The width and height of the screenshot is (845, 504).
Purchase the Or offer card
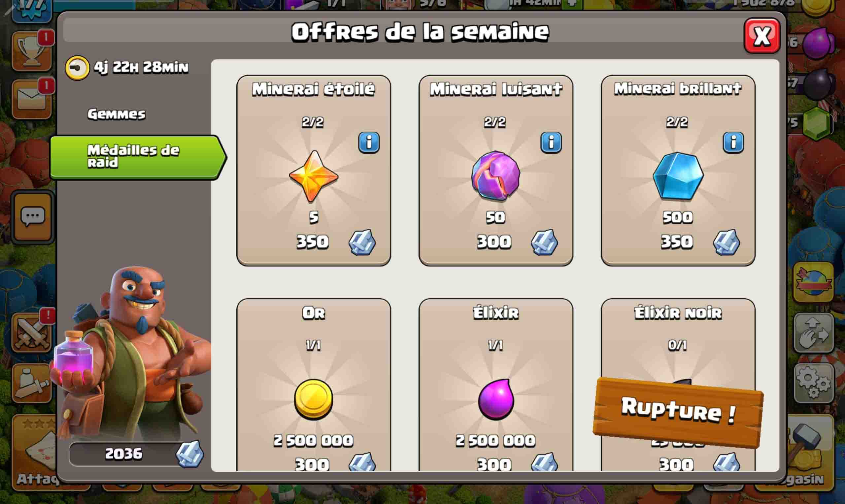(x=314, y=385)
